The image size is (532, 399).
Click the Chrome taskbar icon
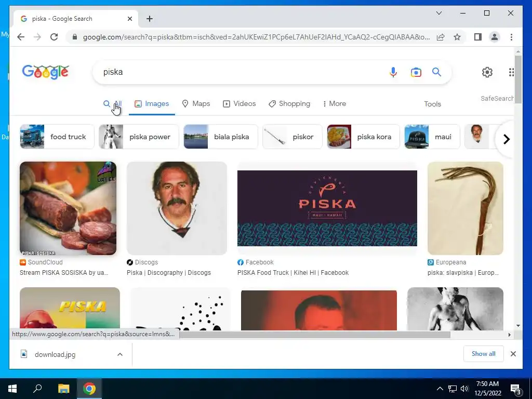(x=89, y=389)
